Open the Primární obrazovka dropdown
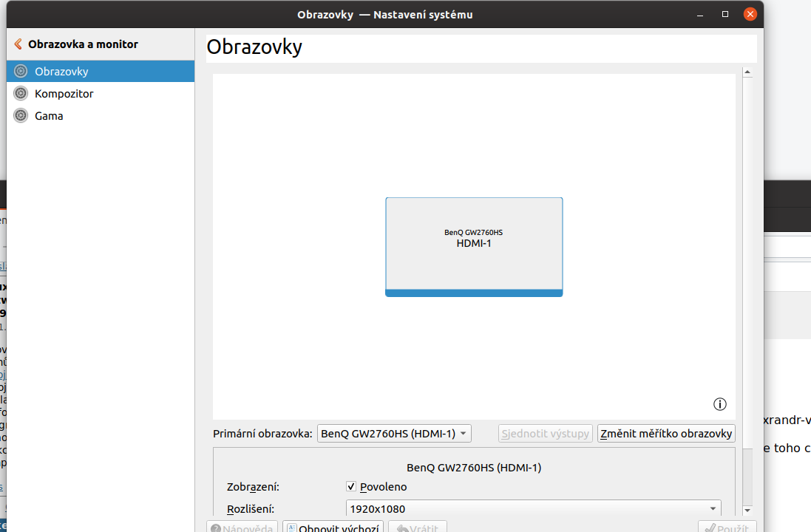811x532 pixels. tap(394, 434)
